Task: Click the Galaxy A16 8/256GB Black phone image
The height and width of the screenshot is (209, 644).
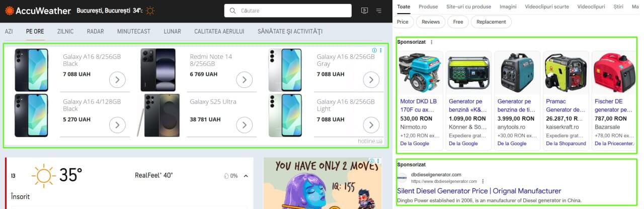Action: [31, 70]
